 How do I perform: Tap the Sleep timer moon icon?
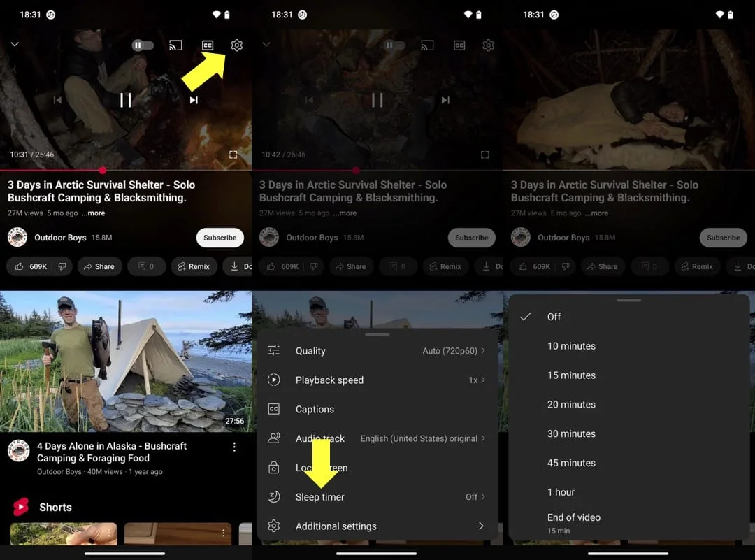pyautogui.click(x=273, y=497)
